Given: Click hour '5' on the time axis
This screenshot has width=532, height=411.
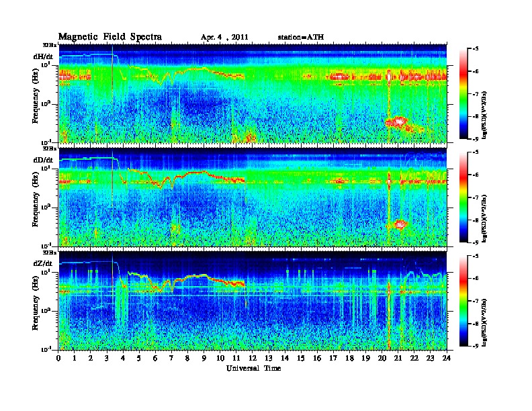Looking at the screenshot, I should [x=139, y=359].
